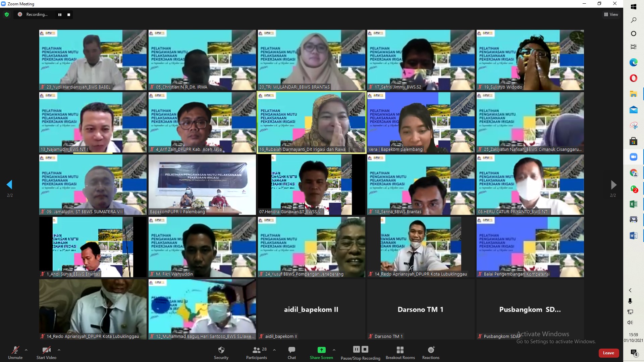Open the Security menu

(x=221, y=353)
